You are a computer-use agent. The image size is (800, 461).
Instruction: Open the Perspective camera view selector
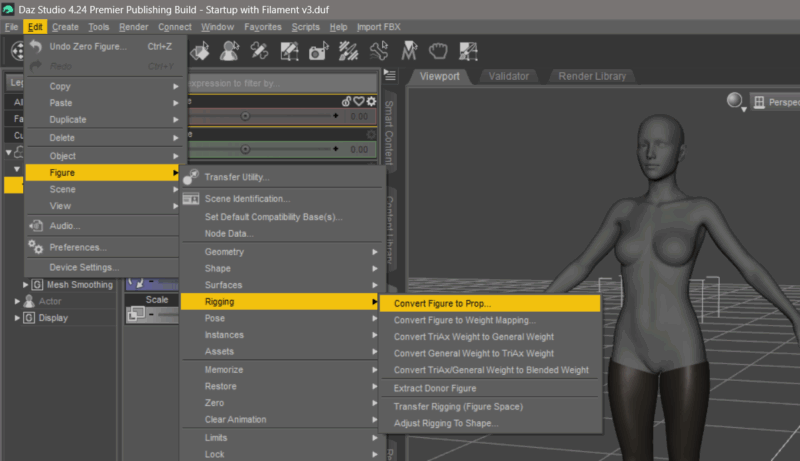pos(776,102)
